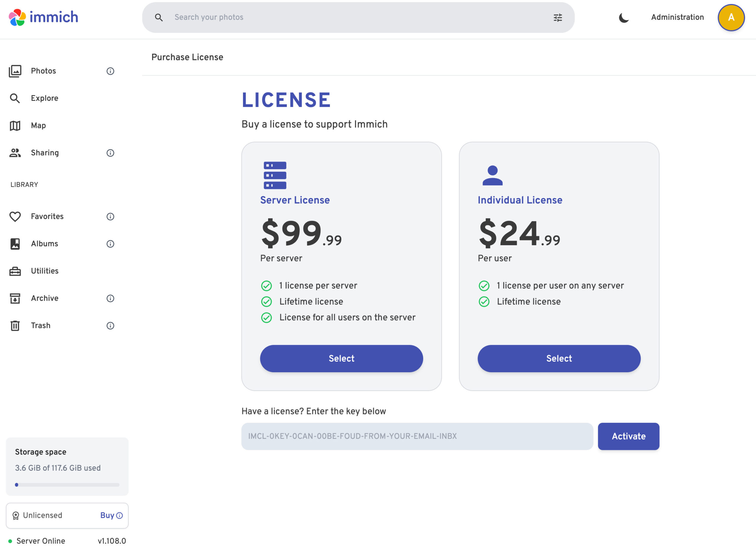Click the Photos sidebar icon
This screenshot has width=756, height=553.
15,71
